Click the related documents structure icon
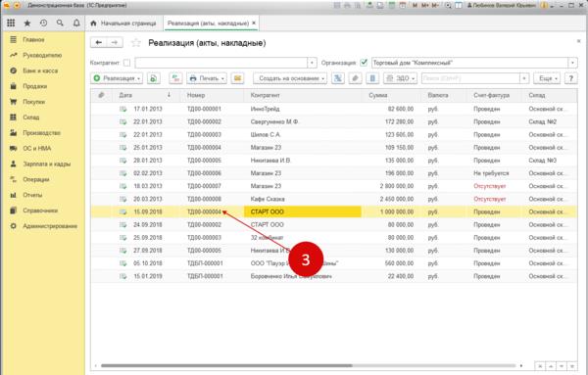This screenshot has height=375, width=588. tap(338, 78)
